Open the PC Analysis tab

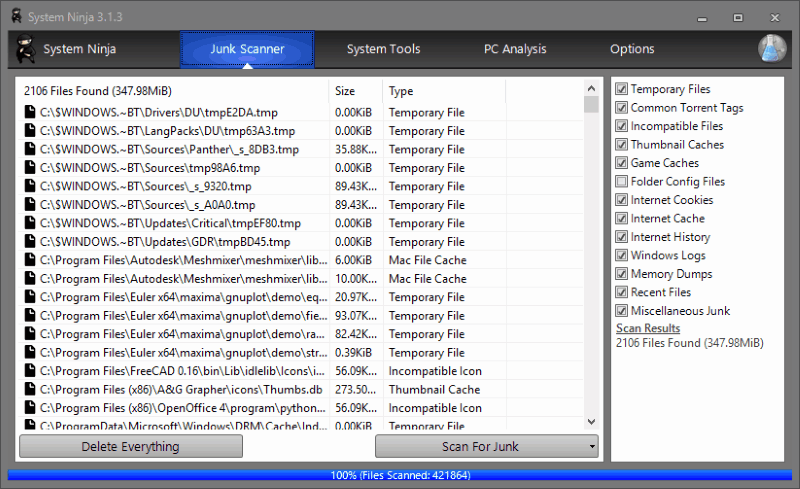point(515,49)
